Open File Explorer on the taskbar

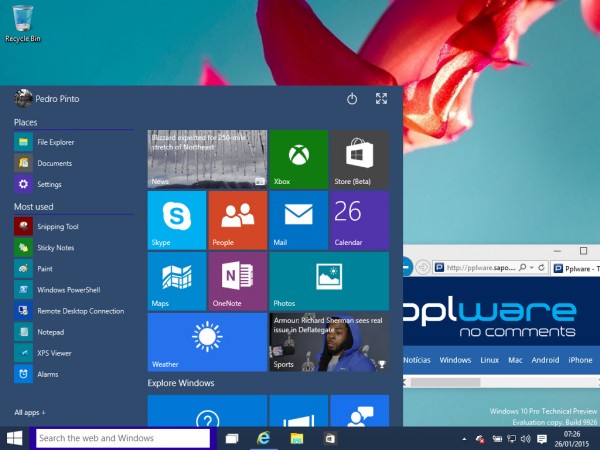coord(297,438)
